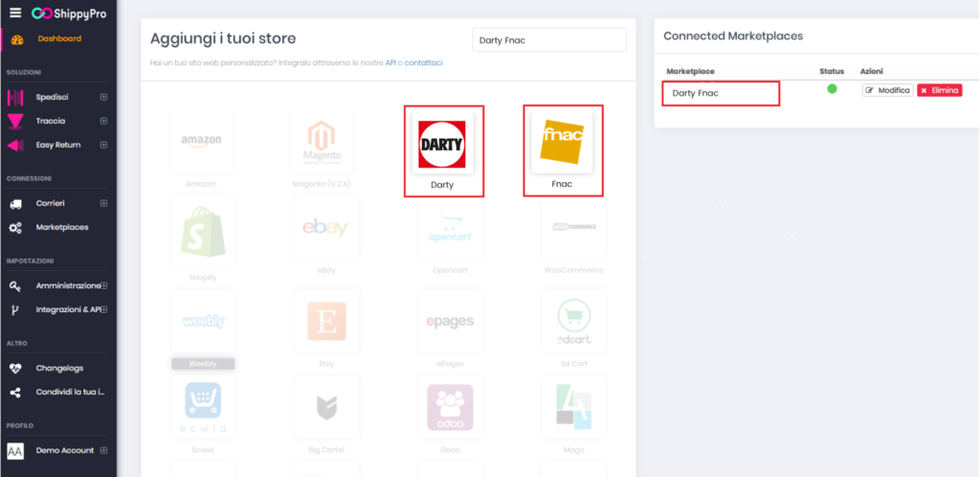Click the Corrieri truck icon
980x477 pixels.
click(15, 204)
